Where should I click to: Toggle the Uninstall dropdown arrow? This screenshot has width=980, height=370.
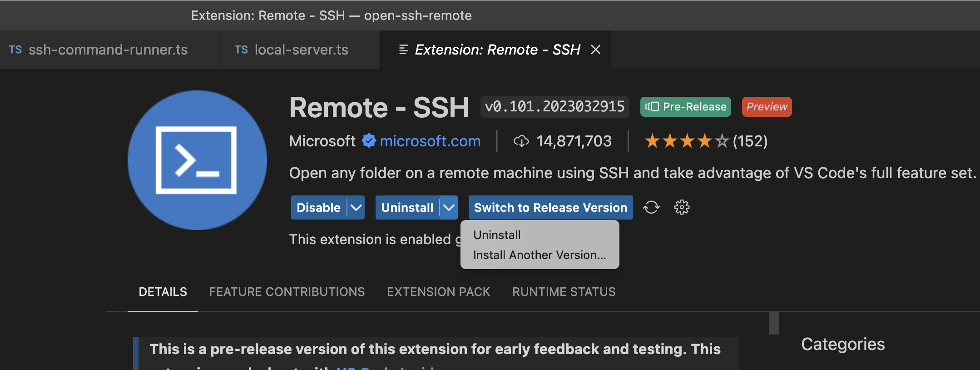(449, 208)
